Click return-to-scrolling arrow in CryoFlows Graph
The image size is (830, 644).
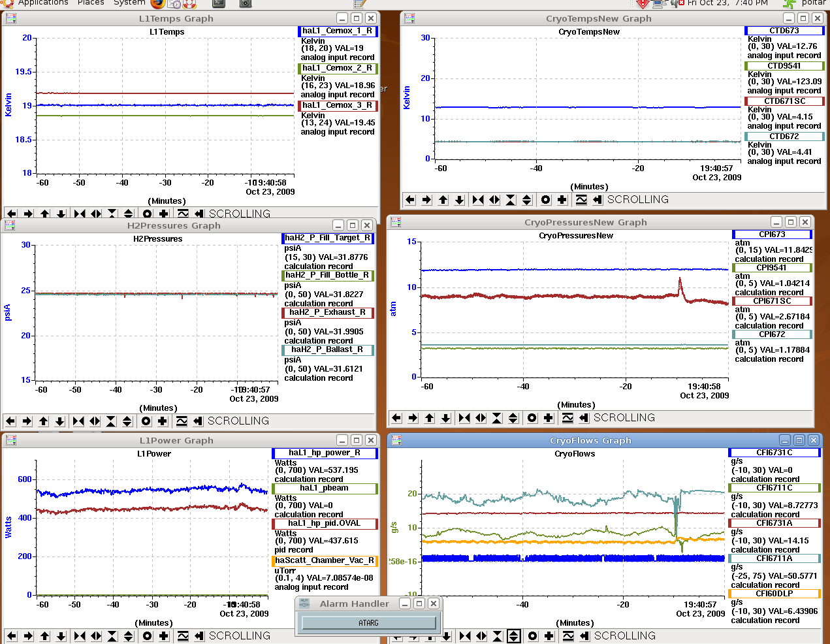(584, 636)
